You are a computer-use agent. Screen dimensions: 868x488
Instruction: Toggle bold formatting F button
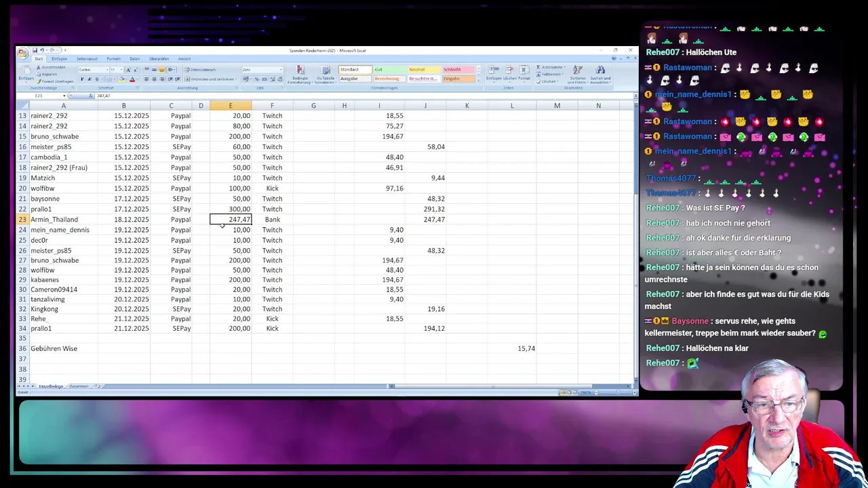[x=82, y=79]
